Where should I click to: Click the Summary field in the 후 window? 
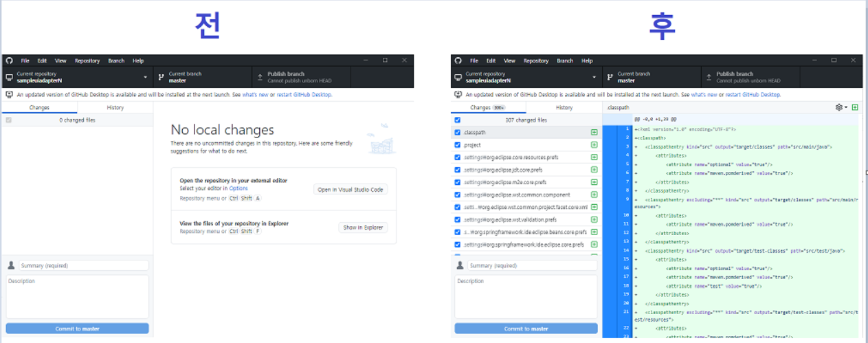pyautogui.click(x=532, y=265)
